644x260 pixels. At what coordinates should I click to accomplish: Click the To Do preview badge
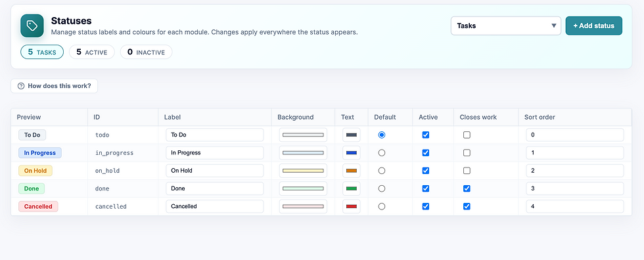point(32,135)
